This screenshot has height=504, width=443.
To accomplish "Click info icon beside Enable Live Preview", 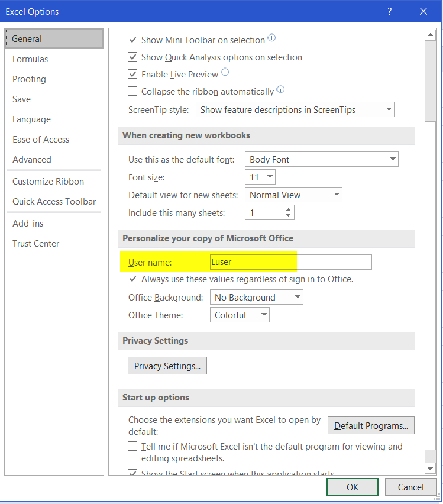I will click(225, 72).
